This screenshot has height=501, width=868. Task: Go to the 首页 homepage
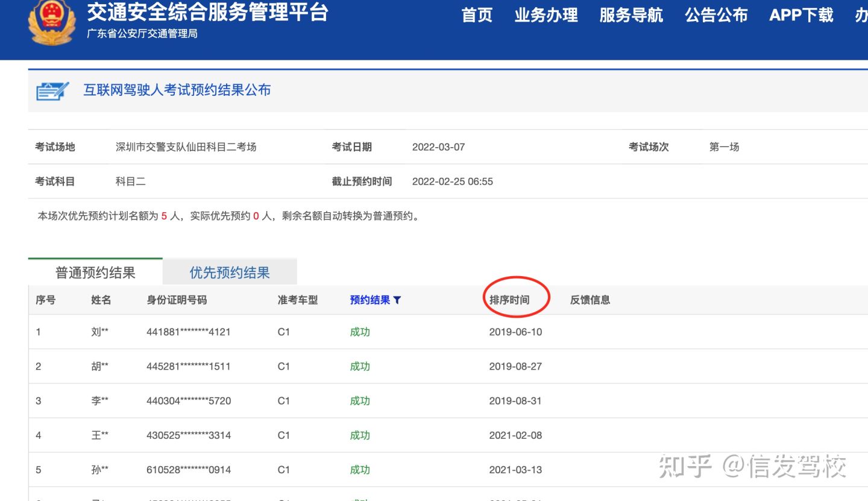coord(477,16)
